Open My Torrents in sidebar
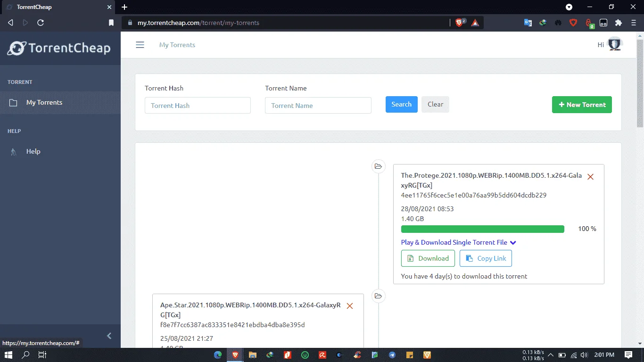 pos(60,102)
